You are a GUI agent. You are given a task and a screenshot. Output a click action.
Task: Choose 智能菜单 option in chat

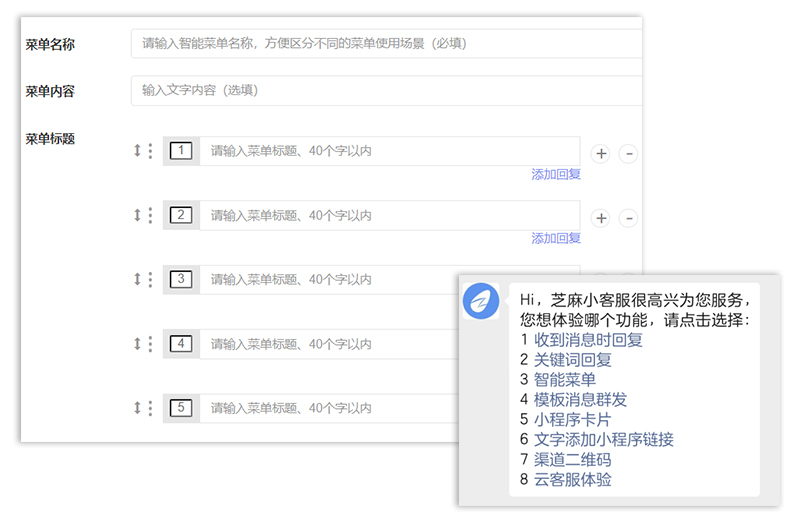tap(565, 380)
